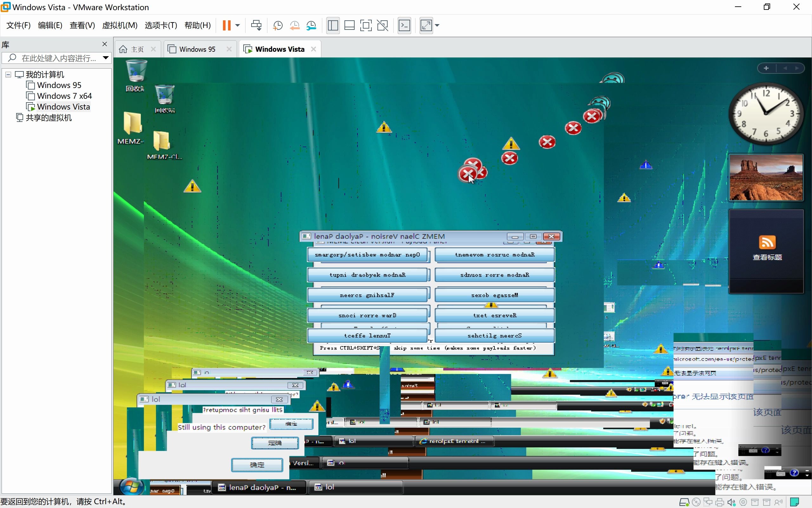812x508 pixels.
Task: Open the 编辑(E) menu
Action: (x=50, y=25)
